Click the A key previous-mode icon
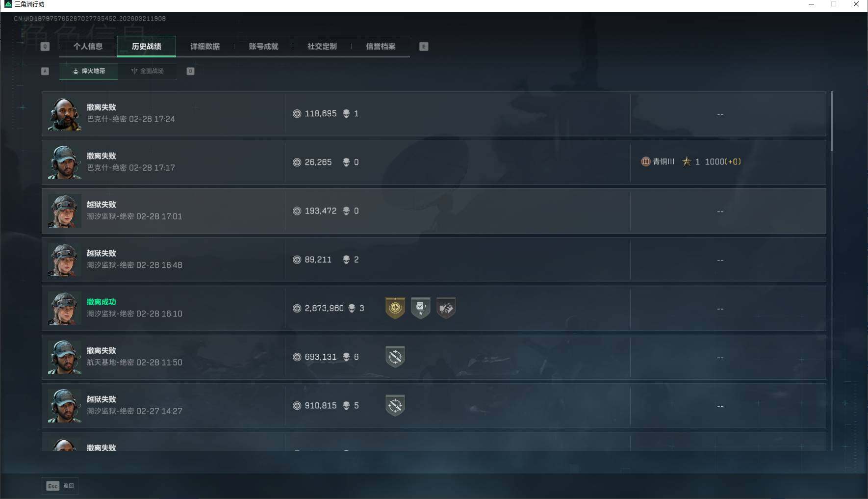This screenshot has width=868, height=499. (45, 71)
